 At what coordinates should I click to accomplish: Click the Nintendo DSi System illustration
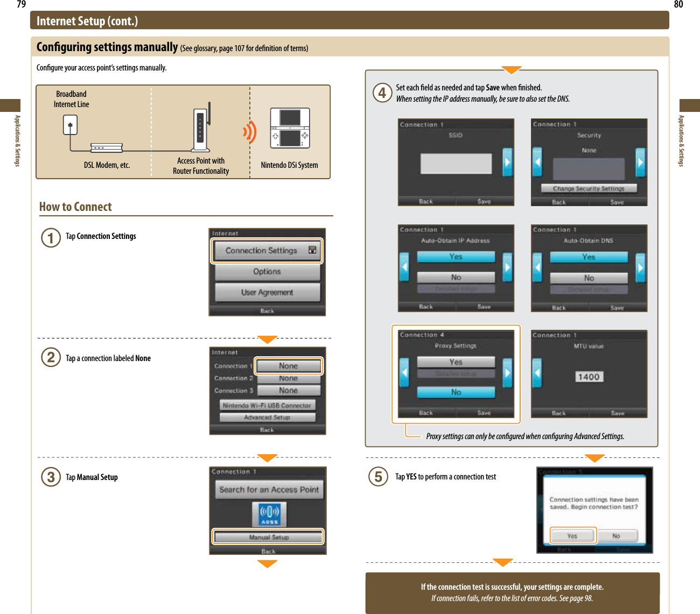pyautogui.click(x=290, y=128)
